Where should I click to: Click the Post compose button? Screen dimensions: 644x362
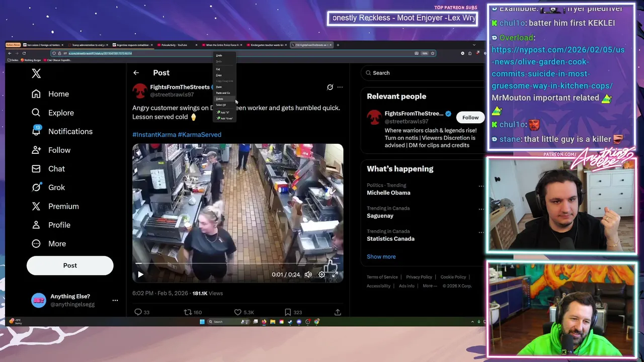(70, 265)
